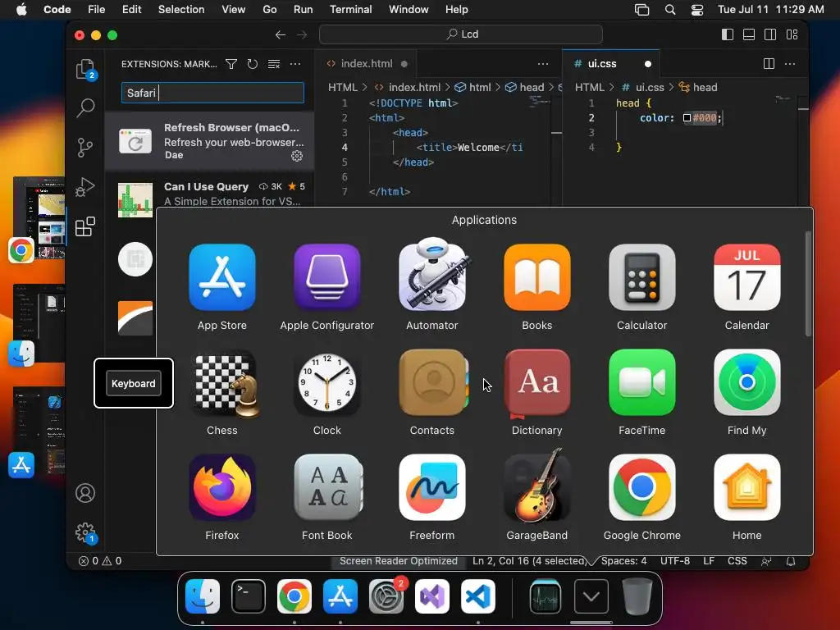Select the Refresh Browser extension entry
The image size is (840, 630).
click(209, 141)
